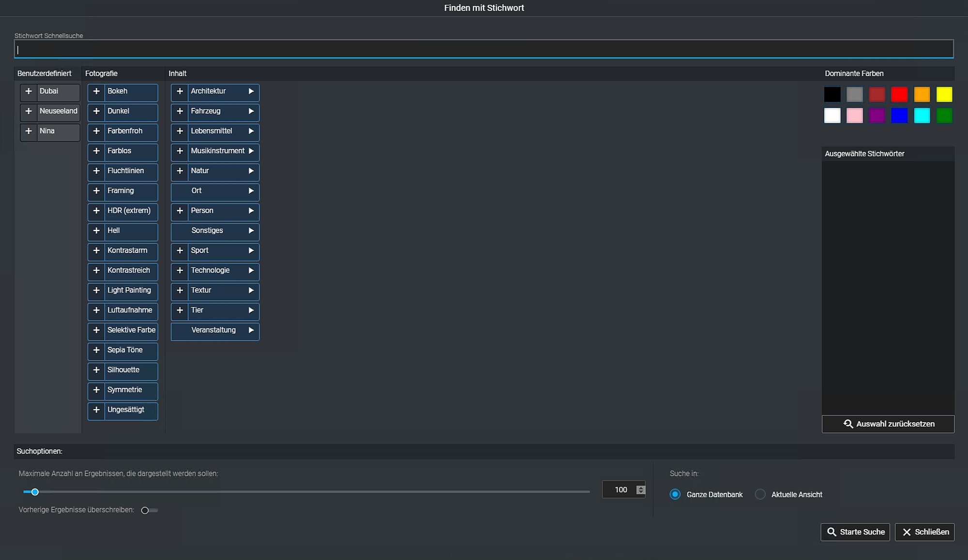Click Schließen button
The height and width of the screenshot is (560, 968).
(924, 532)
